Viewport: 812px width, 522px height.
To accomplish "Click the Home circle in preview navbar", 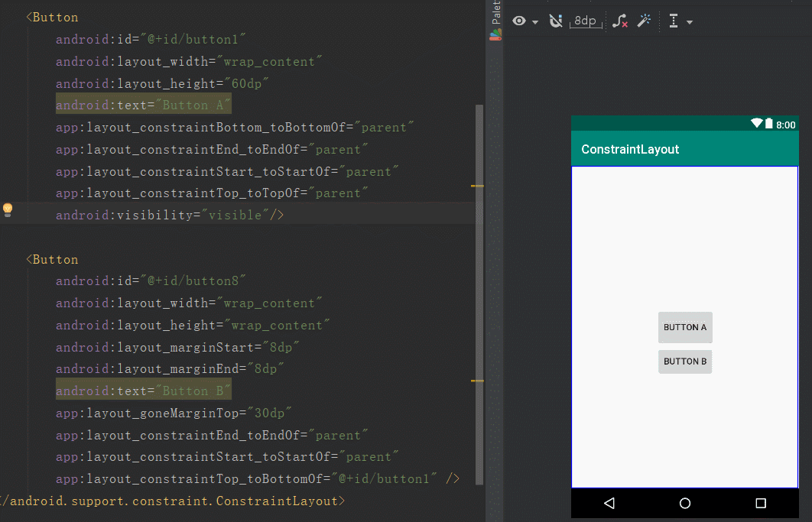I will pyautogui.click(x=685, y=503).
